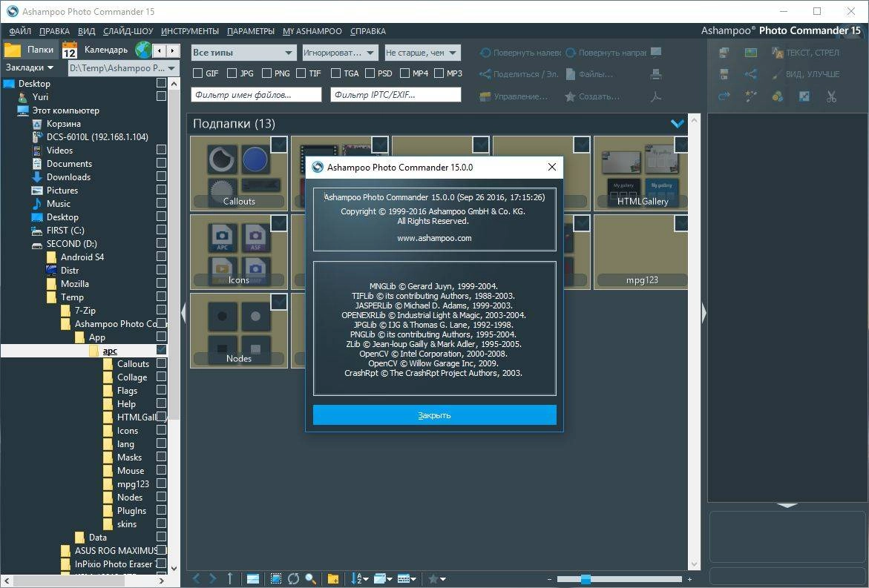Click the plus button of thumbnail size slider
The height and width of the screenshot is (588, 869).
[689, 579]
